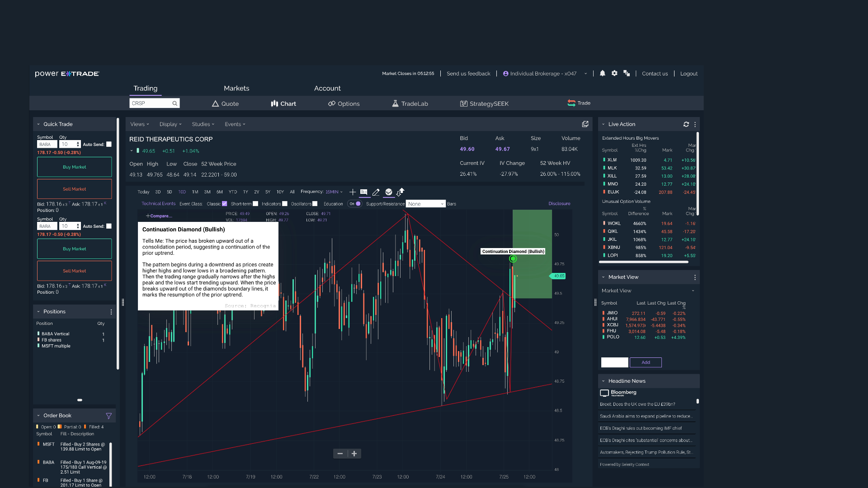
Task: Increase BABA quantity with the stepper arrow
Action: click(x=78, y=142)
